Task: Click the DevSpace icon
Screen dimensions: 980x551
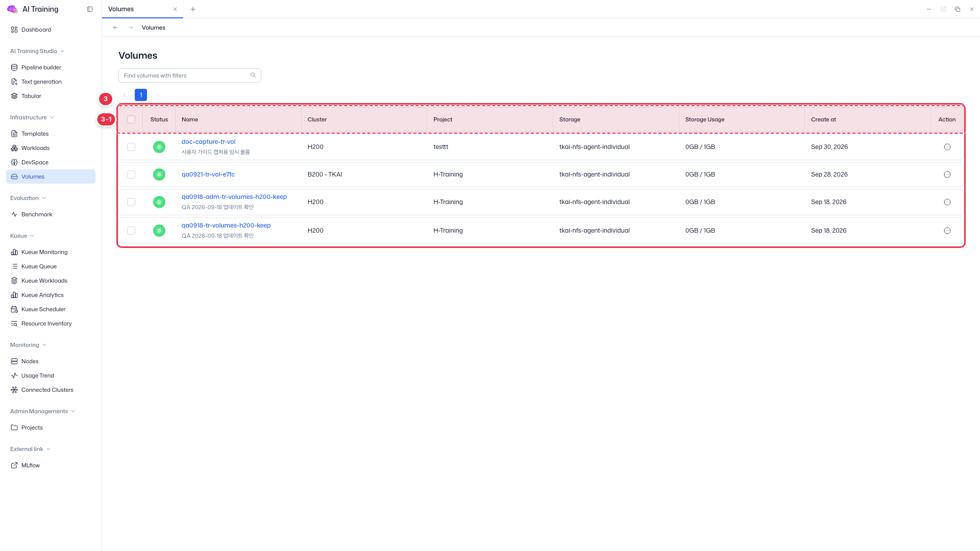Action: click(x=14, y=162)
